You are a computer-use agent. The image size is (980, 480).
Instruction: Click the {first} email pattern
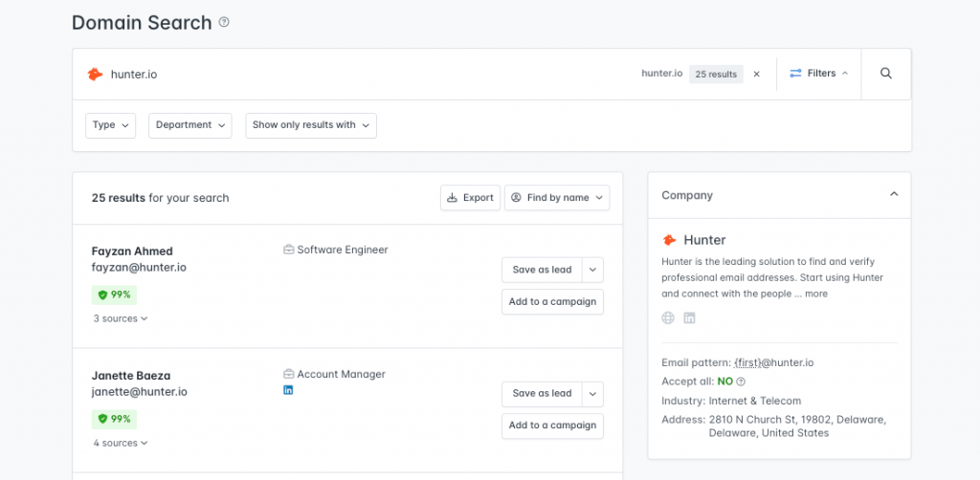(748, 362)
